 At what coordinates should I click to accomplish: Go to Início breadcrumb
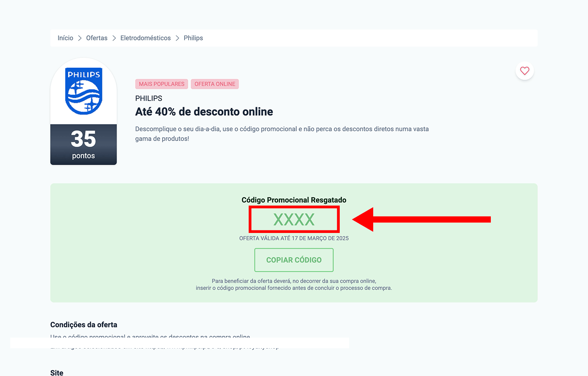tap(65, 38)
